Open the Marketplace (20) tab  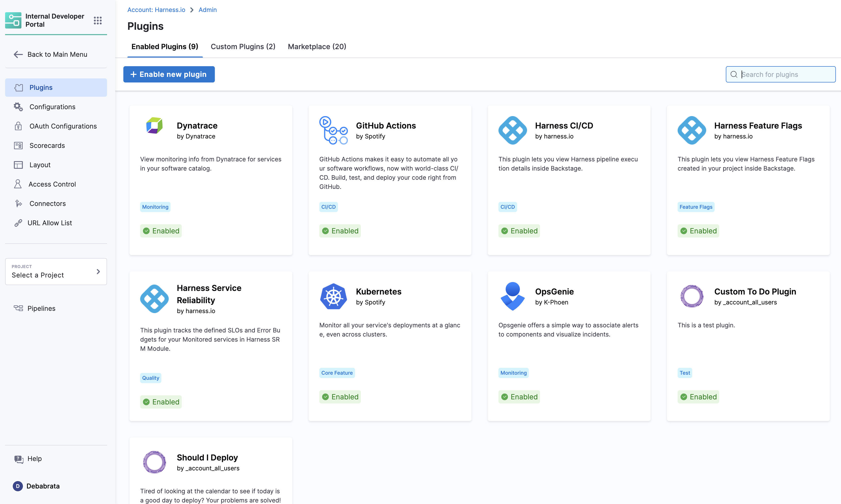[x=317, y=47]
